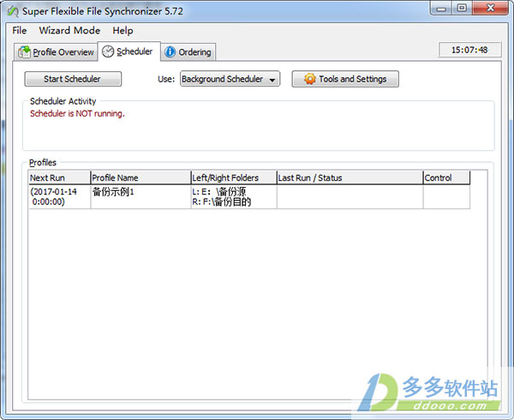Click the gear icon on Tools and Settings
The width and height of the screenshot is (514, 420).
(x=309, y=79)
